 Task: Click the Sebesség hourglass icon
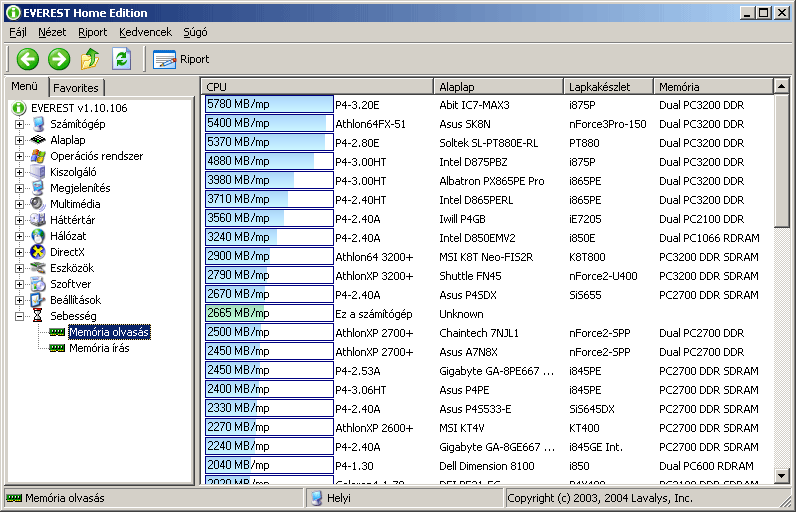tap(38, 316)
